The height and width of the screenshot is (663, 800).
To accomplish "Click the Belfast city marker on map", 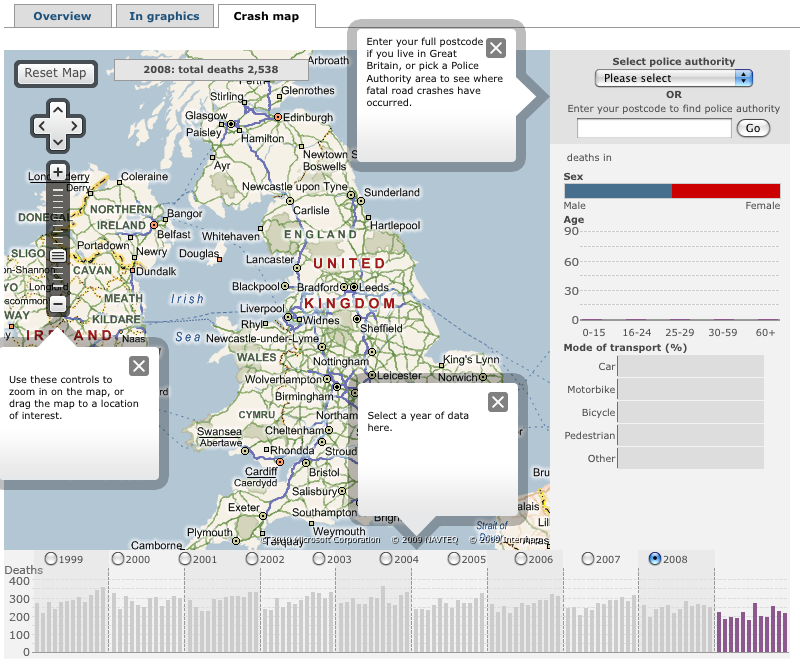I will (154, 225).
